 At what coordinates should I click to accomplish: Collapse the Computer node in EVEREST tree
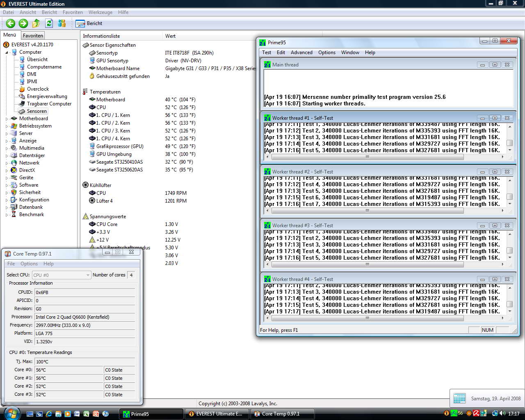[7, 52]
